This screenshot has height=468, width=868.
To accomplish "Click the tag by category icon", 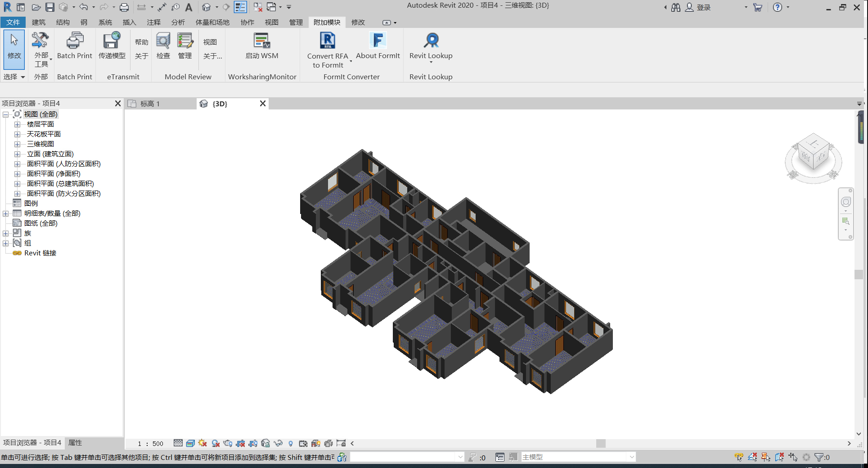I will tap(175, 7).
